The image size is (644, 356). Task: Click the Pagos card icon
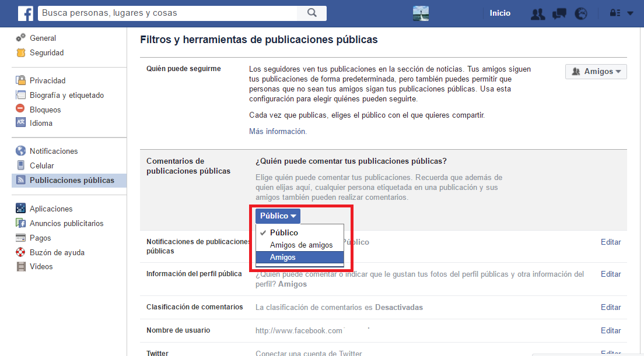click(x=20, y=238)
